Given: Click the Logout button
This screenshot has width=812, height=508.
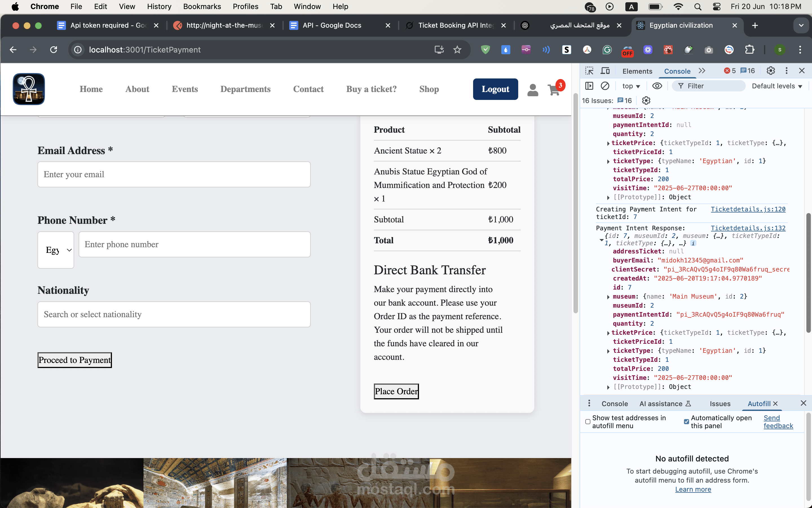Looking at the screenshot, I should pos(495,89).
